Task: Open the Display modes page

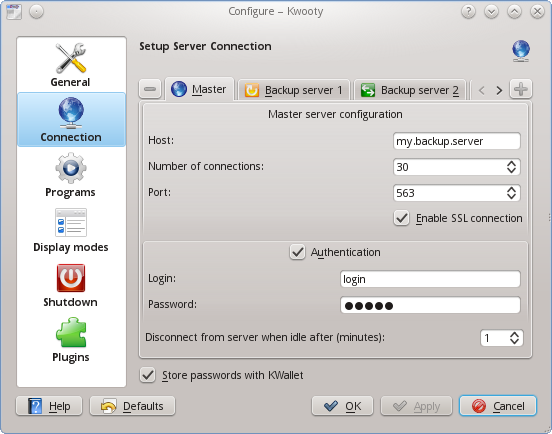Action: click(x=71, y=229)
